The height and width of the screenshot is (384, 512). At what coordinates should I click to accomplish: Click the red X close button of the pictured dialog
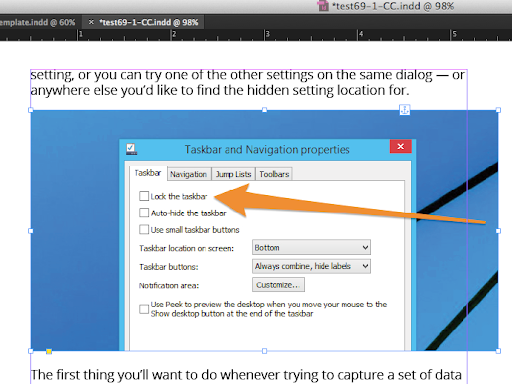click(x=401, y=146)
